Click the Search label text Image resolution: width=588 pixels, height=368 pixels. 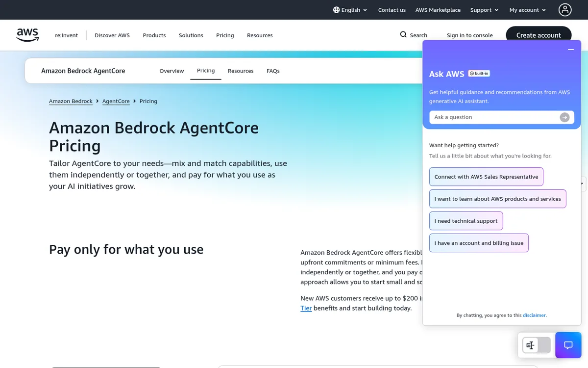coord(418,35)
